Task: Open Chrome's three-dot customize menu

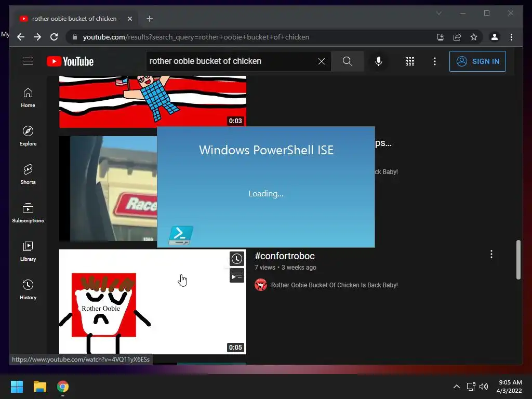Action: click(x=511, y=37)
